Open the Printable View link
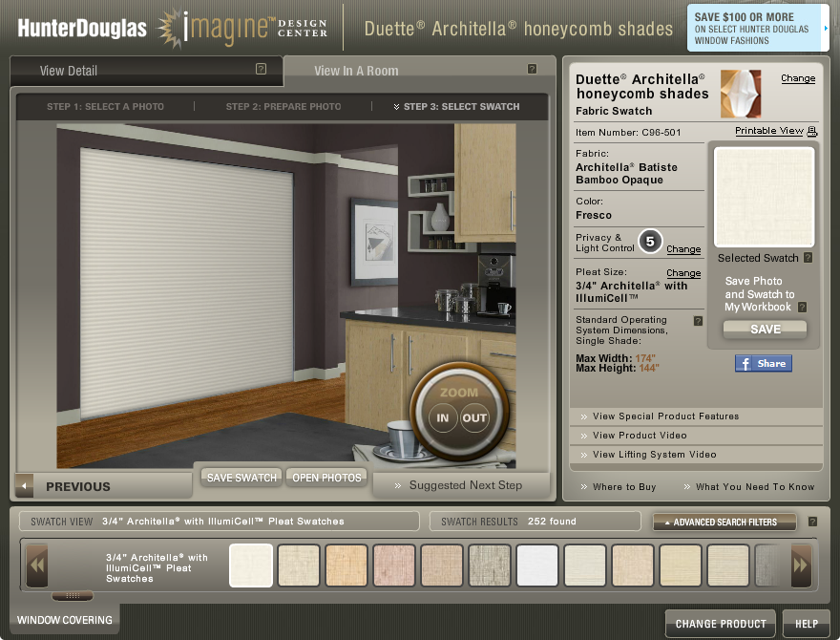Screen dimensions: 840x640 [x=768, y=131]
